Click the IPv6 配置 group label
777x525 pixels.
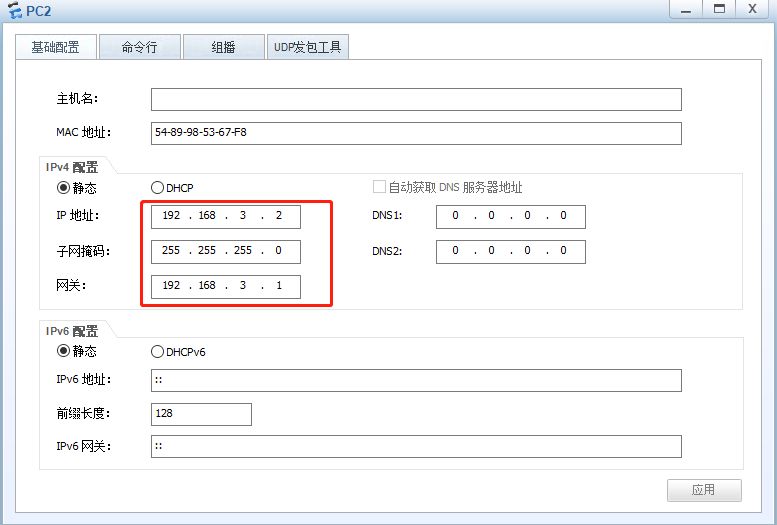click(72, 331)
